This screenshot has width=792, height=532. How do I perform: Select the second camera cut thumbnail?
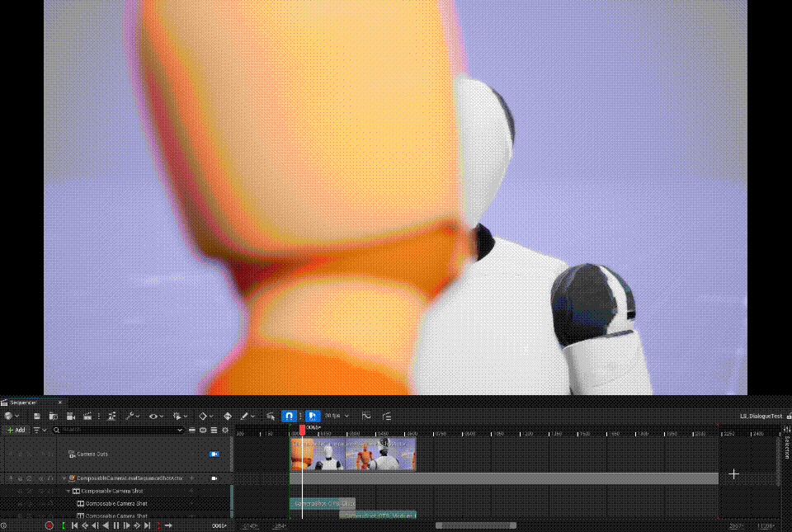point(380,454)
